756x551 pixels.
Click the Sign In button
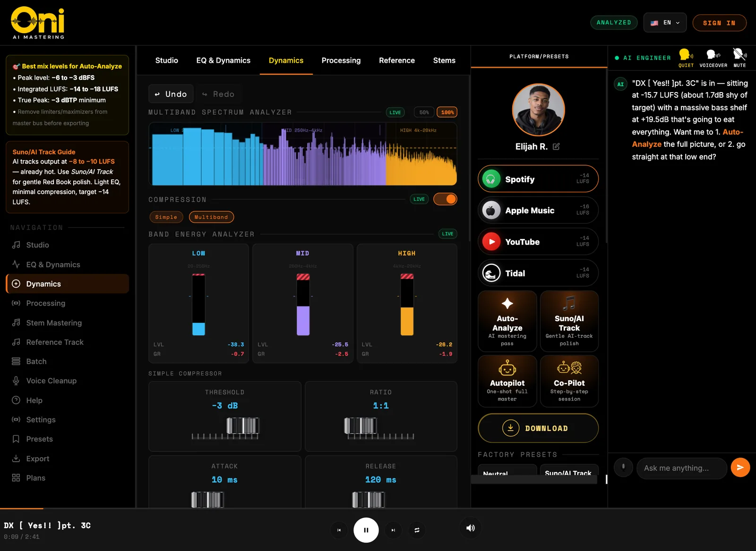[x=719, y=23]
